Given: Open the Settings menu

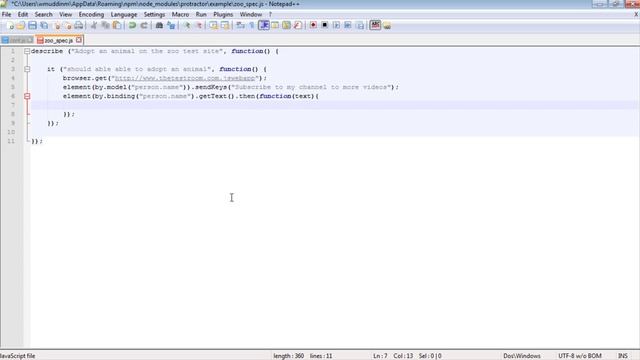Looking at the screenshot, I should 154,14.
